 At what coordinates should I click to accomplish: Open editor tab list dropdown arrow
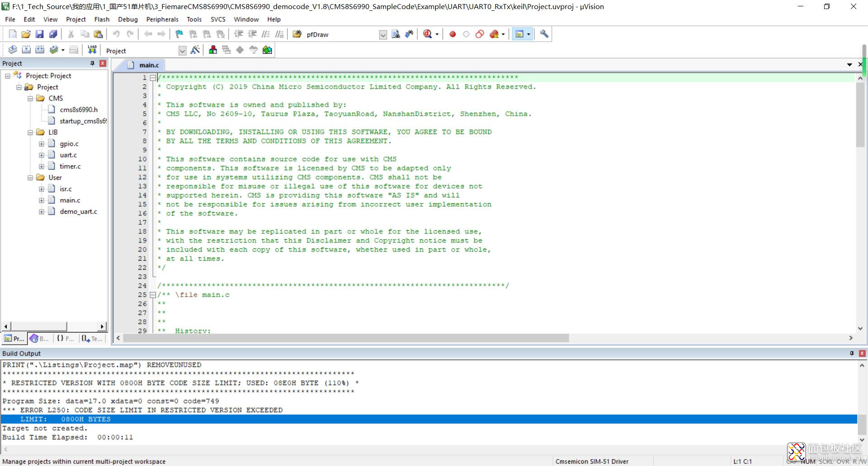[849, 65]
